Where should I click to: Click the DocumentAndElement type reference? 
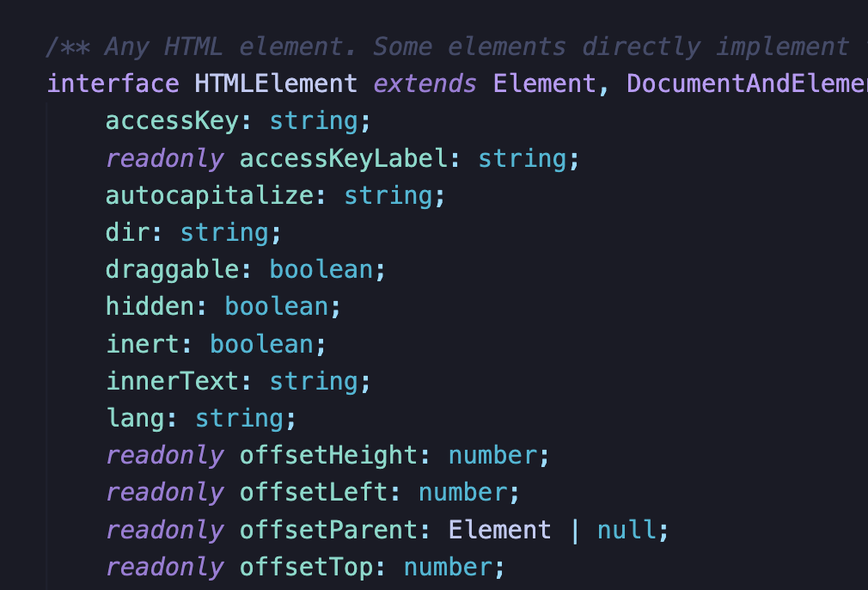tap(747, 83)
